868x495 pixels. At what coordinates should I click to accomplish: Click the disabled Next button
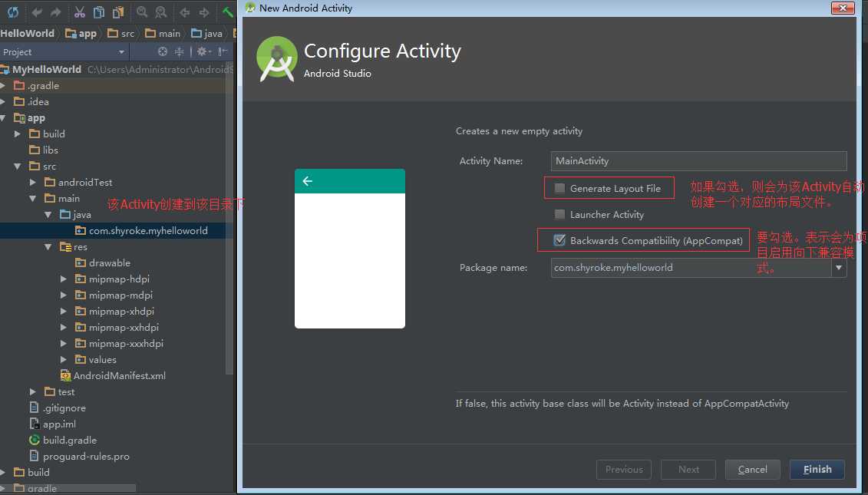tap(688, 470)
